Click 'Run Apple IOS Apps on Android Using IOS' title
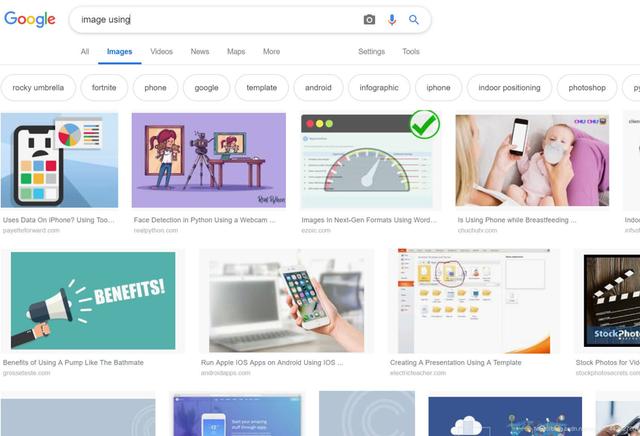640x436 pixels. tap(272, 362)
